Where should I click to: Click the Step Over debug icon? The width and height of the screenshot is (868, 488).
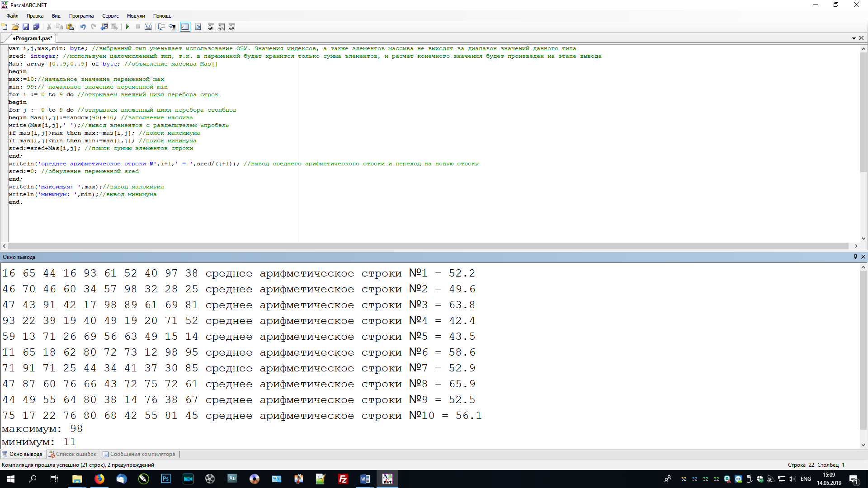point(161,27)
